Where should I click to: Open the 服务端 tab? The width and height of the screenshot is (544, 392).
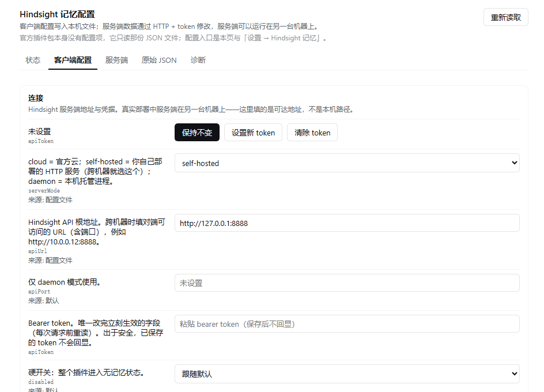pos(116,60)
